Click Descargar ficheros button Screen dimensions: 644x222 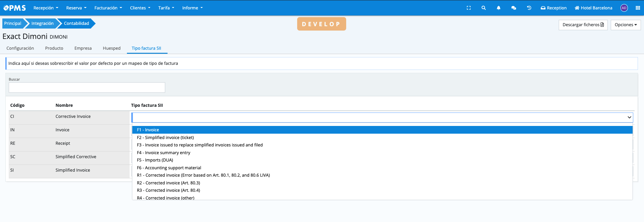click(583, 25)
